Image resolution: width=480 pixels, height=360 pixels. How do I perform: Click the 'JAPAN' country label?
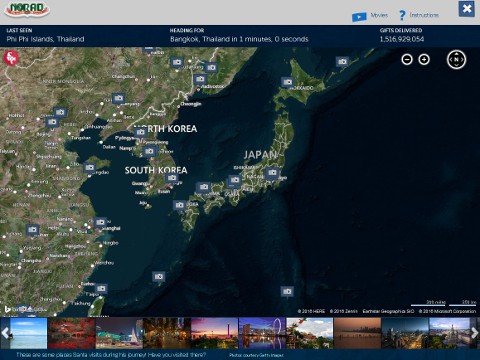click(x=260, y=155)
